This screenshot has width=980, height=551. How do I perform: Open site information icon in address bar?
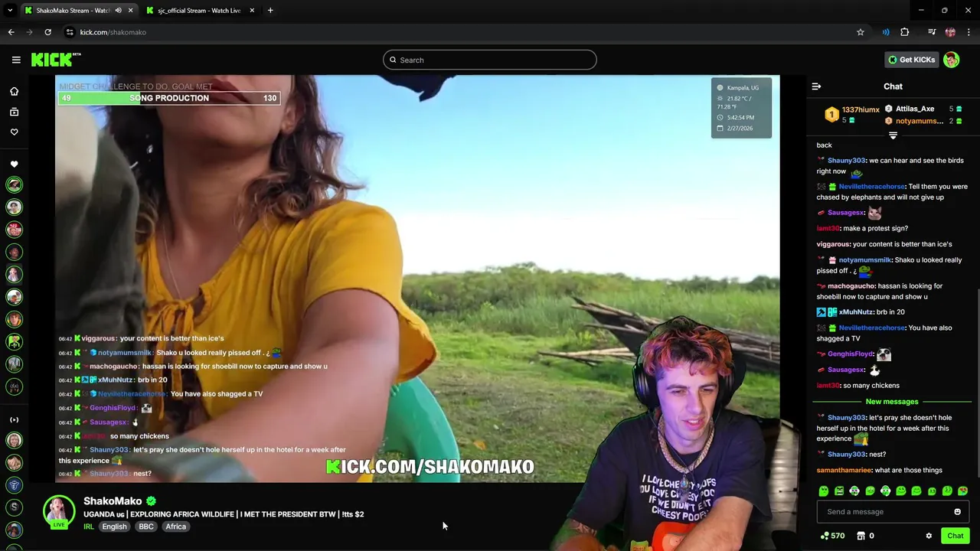[70, 32]
